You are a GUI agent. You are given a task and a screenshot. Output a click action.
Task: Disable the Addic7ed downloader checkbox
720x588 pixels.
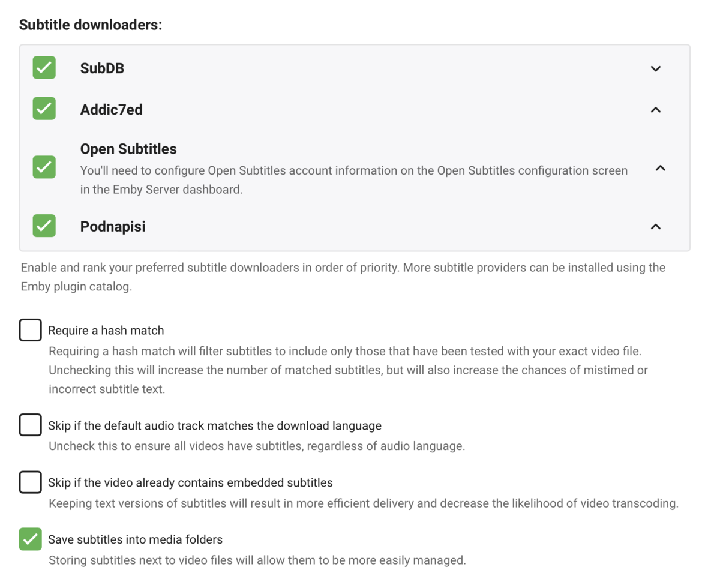(44, 109)
